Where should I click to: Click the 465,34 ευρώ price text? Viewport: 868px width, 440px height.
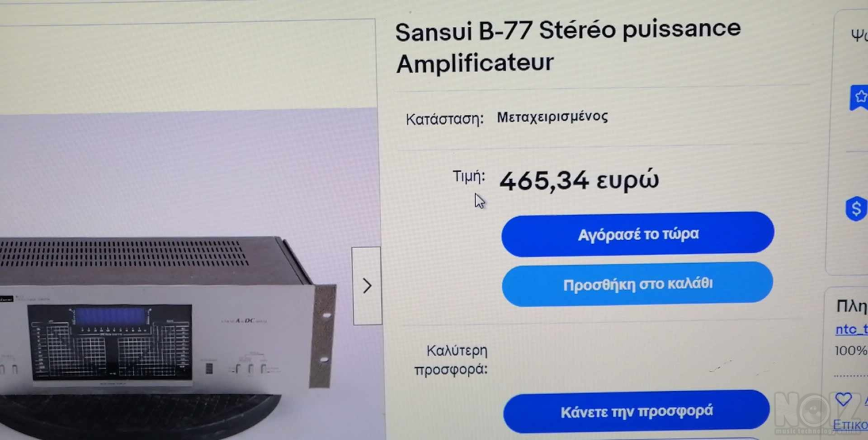[x=578, y=181]
